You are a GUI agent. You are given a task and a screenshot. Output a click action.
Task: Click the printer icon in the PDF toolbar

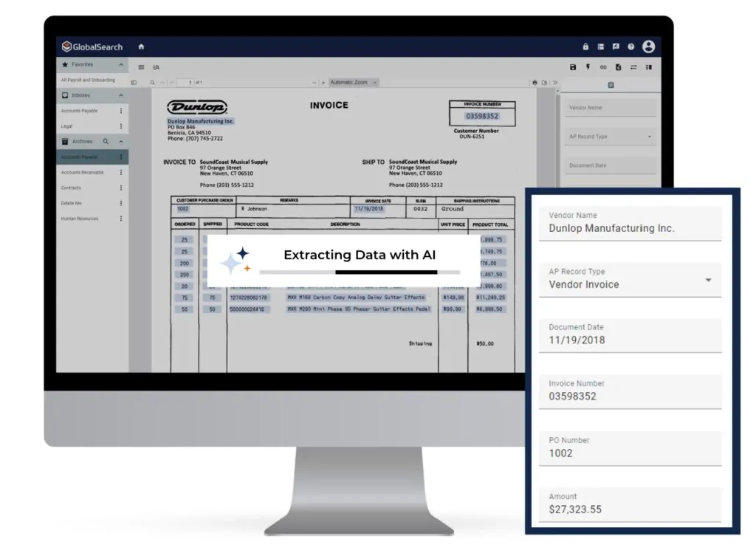(535, 82)
